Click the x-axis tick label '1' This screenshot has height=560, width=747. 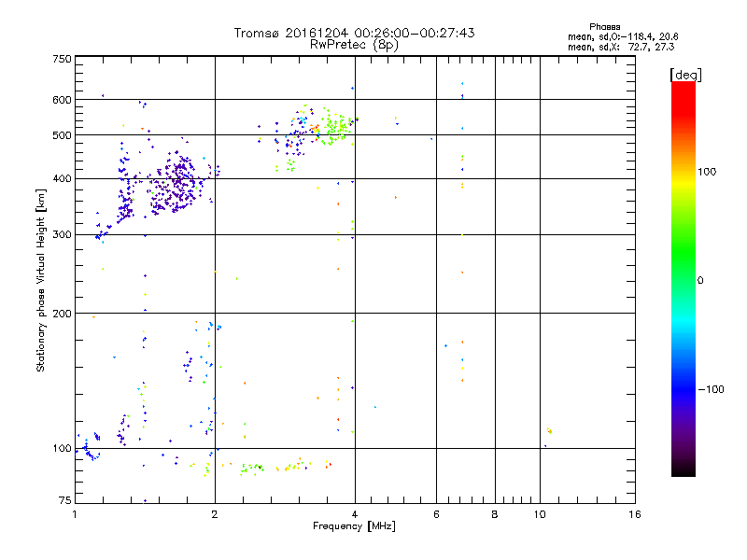[x=75, y=514]
